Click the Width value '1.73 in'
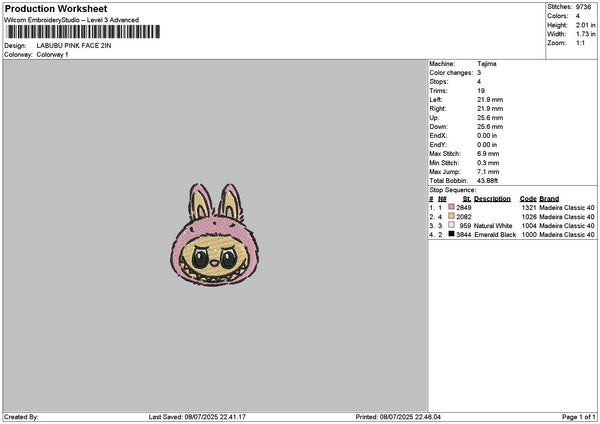 point(585,34)
